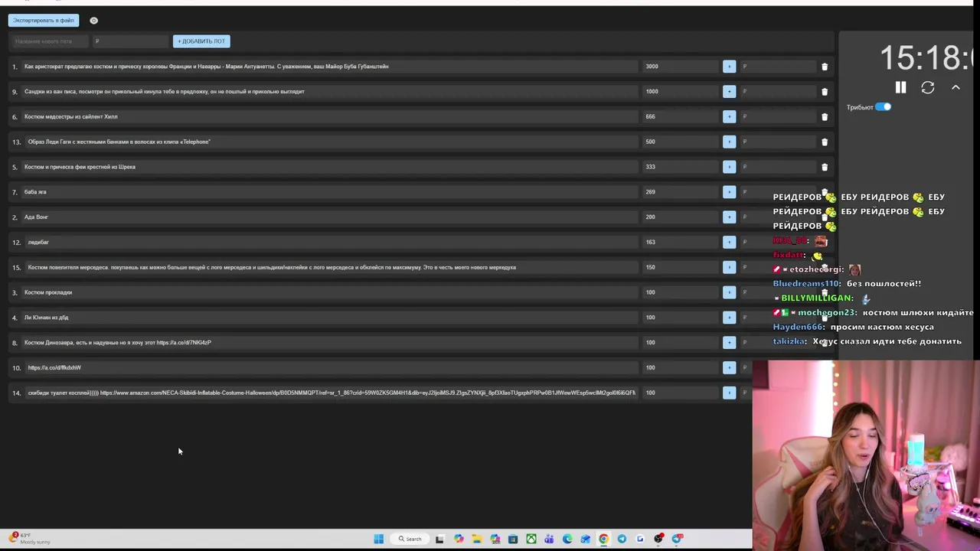Select the lot text "Костюм прокладки"
The image size is (980, 551).
(x=48, y=292)
